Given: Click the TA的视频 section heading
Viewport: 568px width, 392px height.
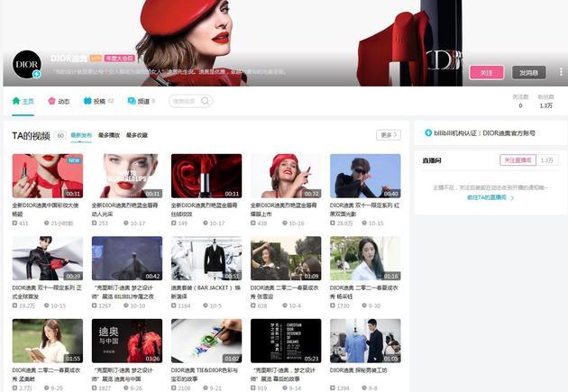Looking at the screenshot, I should coord(31,136).
